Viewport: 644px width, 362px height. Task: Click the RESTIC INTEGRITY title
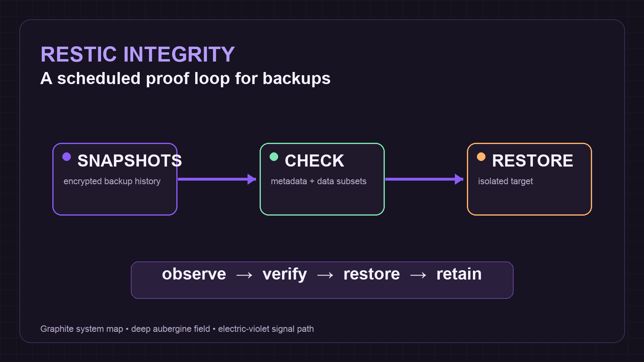pos(138,54)
